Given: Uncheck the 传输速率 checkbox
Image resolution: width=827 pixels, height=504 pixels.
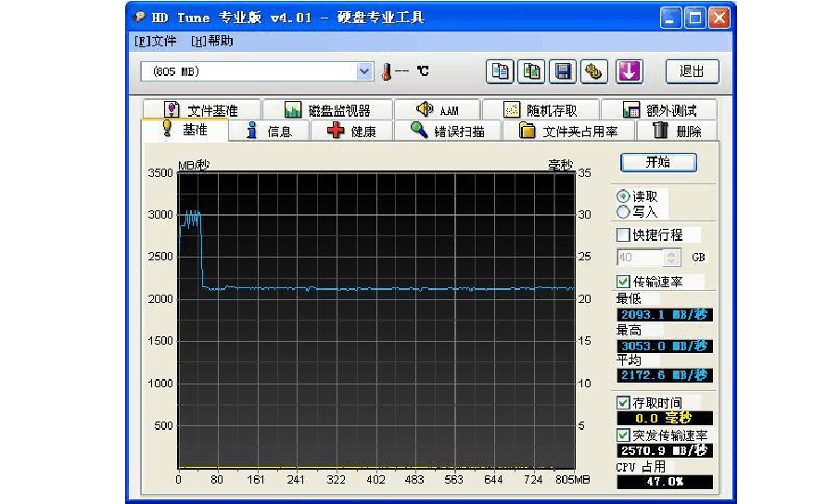Looking at the screenshot, I should 623,282.
